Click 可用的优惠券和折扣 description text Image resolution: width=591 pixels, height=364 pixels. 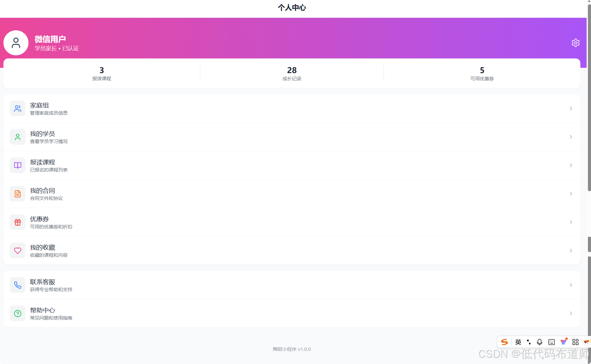51,227
